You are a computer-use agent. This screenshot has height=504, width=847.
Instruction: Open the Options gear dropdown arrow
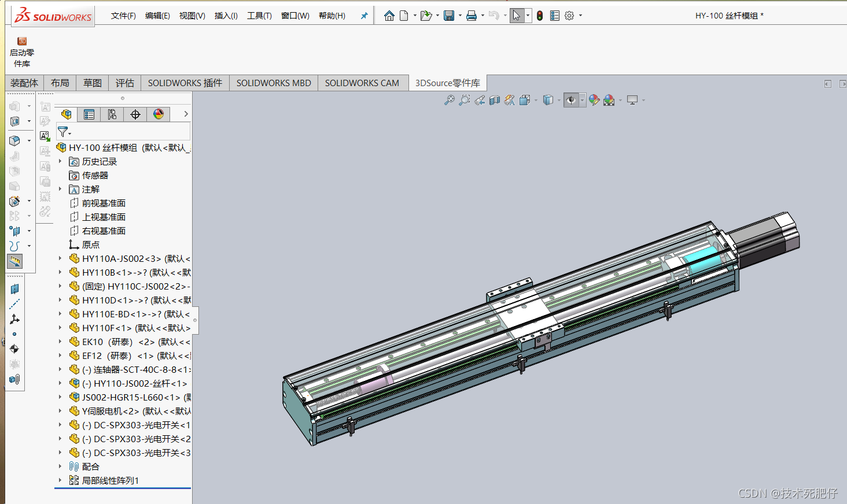[x=580, y=16]
